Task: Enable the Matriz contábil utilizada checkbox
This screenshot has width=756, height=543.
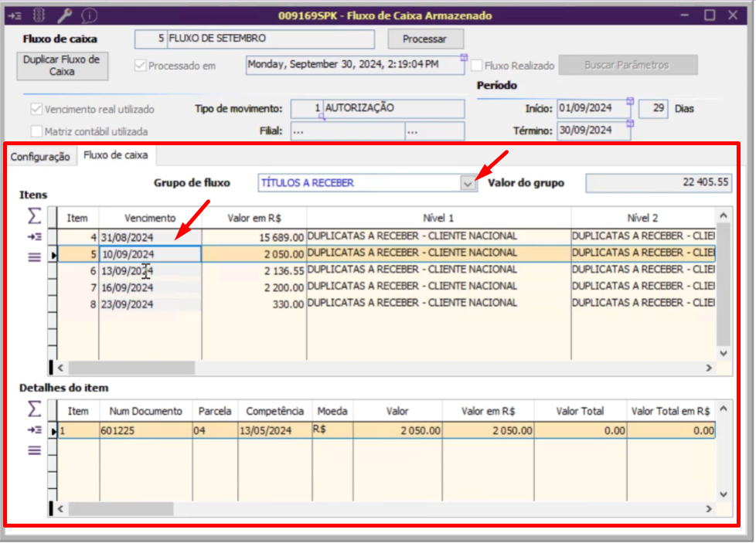Action: [x=36, y=131]
